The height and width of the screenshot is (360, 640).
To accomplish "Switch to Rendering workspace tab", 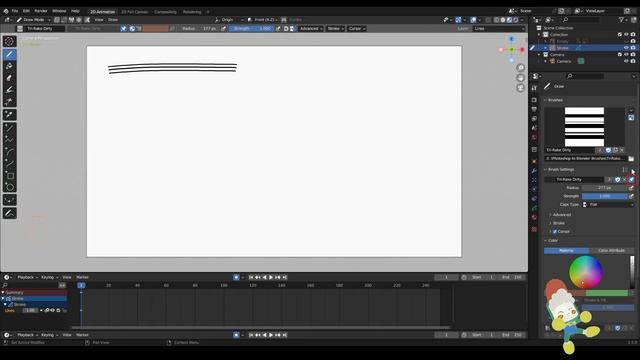I will [x=192, y=12].
